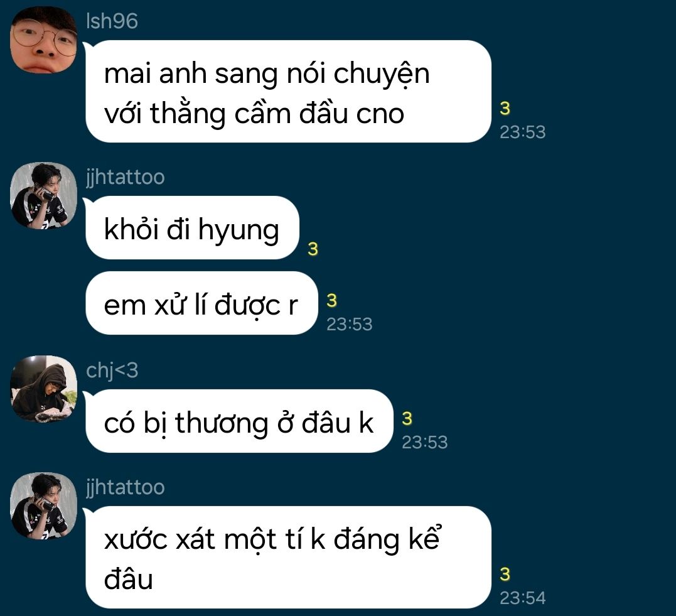Tap the message 'em xử lí được r'
Screen dimensions: 676x616
pos(201,303)
